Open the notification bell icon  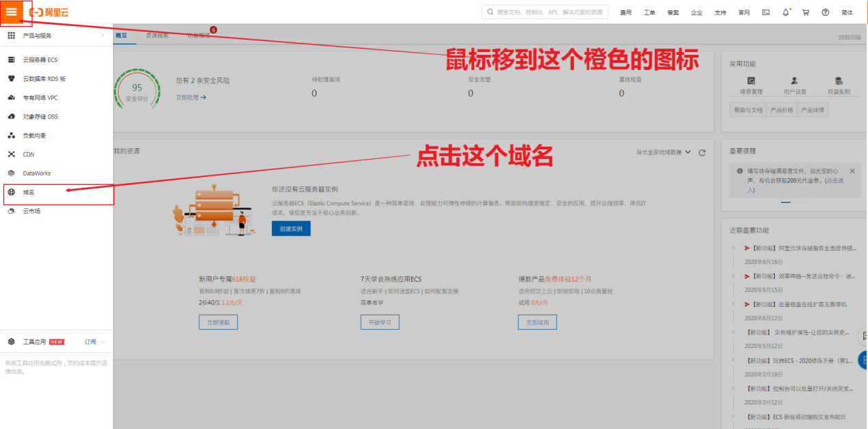786,12
